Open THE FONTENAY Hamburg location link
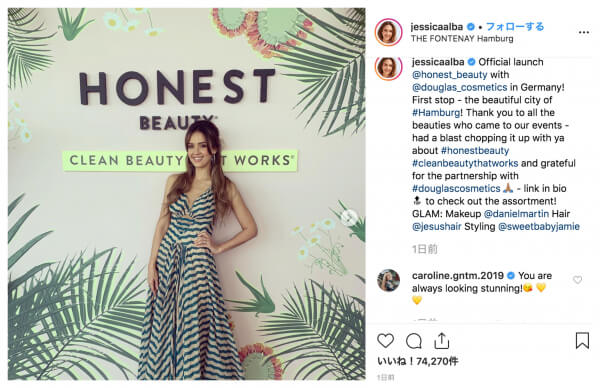This screenshot has width=600, height=388. [x=462, y=39]
